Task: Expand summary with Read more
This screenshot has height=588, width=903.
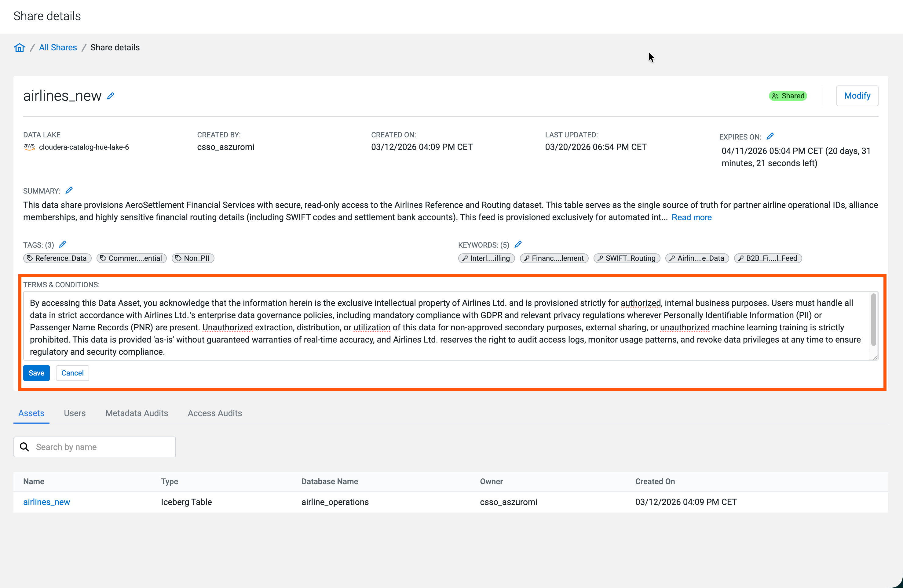Action: pos(691,217)
